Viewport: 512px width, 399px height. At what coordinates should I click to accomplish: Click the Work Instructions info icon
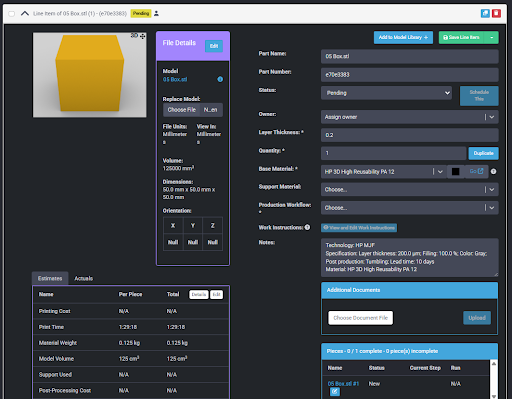[x=307, y=227]
